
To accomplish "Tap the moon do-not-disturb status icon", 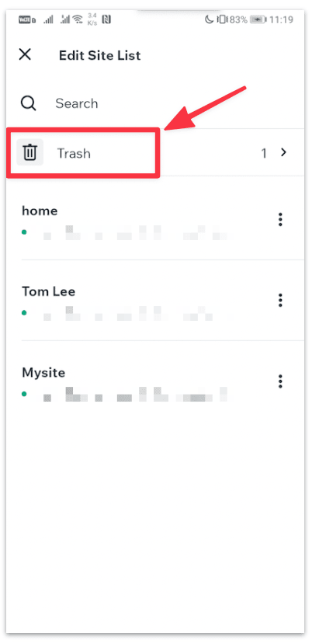I will click(x=209, y=19).
